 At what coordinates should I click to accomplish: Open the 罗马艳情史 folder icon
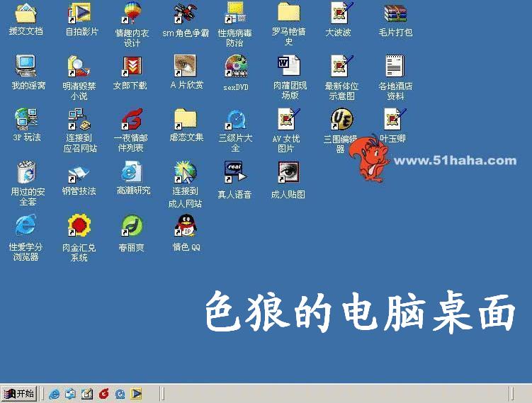click(288, 13)
